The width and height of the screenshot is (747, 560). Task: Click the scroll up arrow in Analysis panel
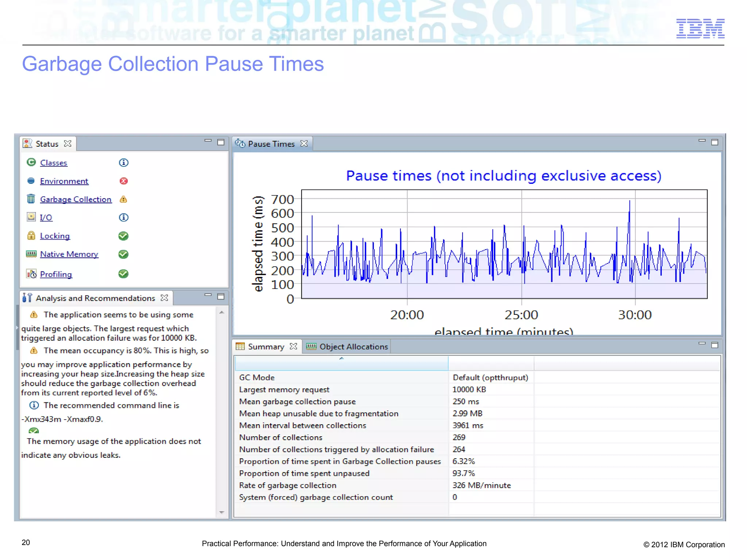click(x=221, y=313)
